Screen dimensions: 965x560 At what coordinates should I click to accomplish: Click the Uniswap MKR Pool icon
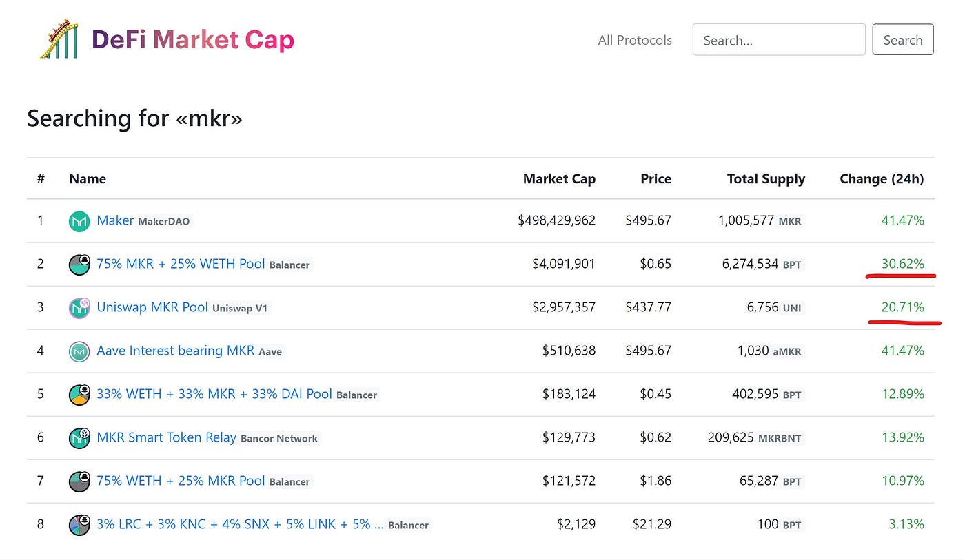tap(79, 308)
